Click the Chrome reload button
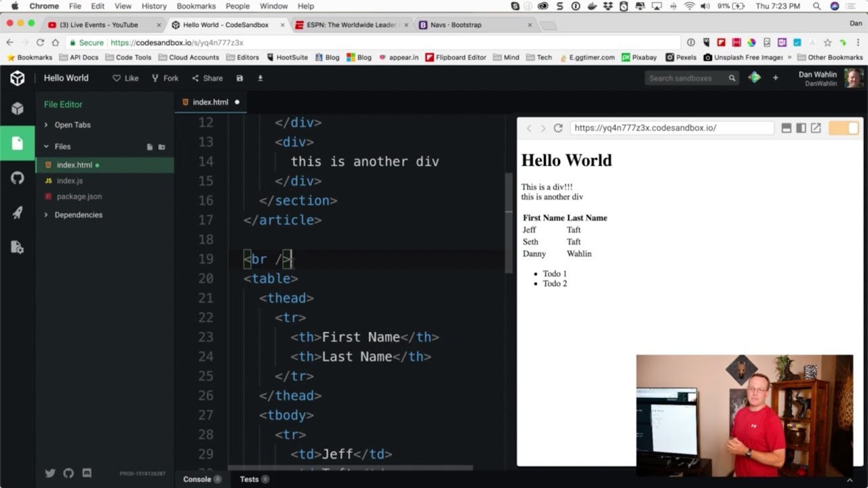 coord(40,42)
